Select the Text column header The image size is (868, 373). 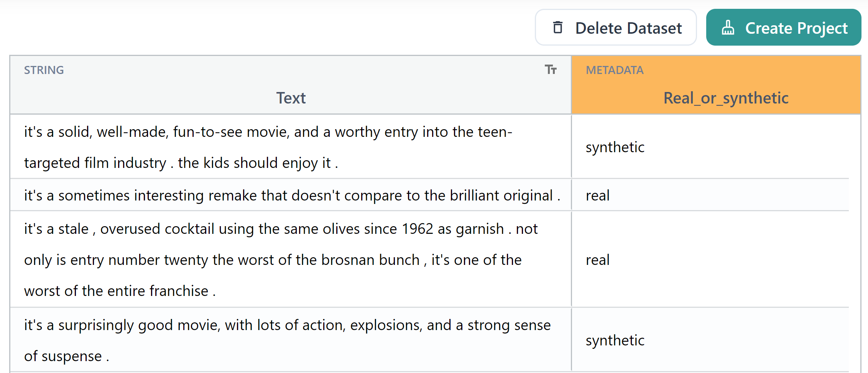291,98
